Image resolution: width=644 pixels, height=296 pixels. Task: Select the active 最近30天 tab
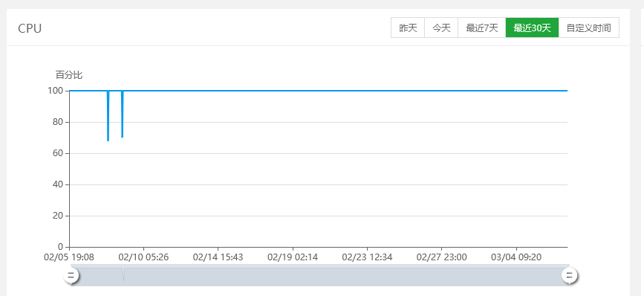[533, 28]
